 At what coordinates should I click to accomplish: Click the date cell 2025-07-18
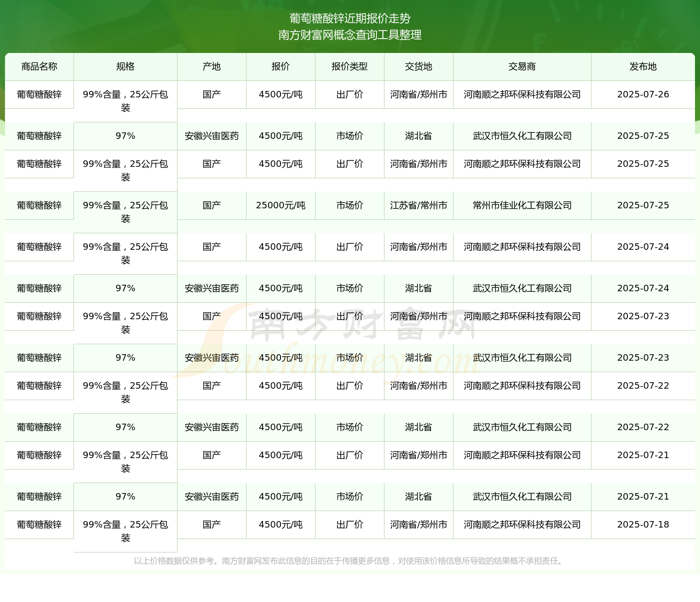click(x=643, y=525)
